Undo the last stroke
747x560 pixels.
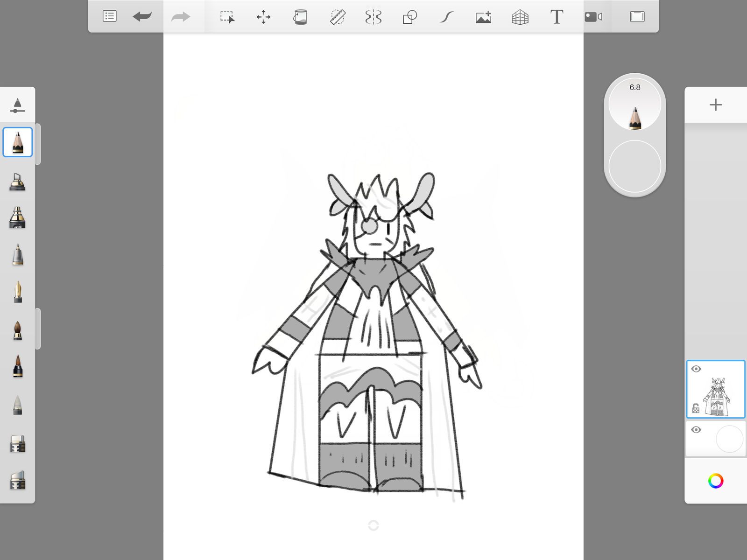[142, 17]
